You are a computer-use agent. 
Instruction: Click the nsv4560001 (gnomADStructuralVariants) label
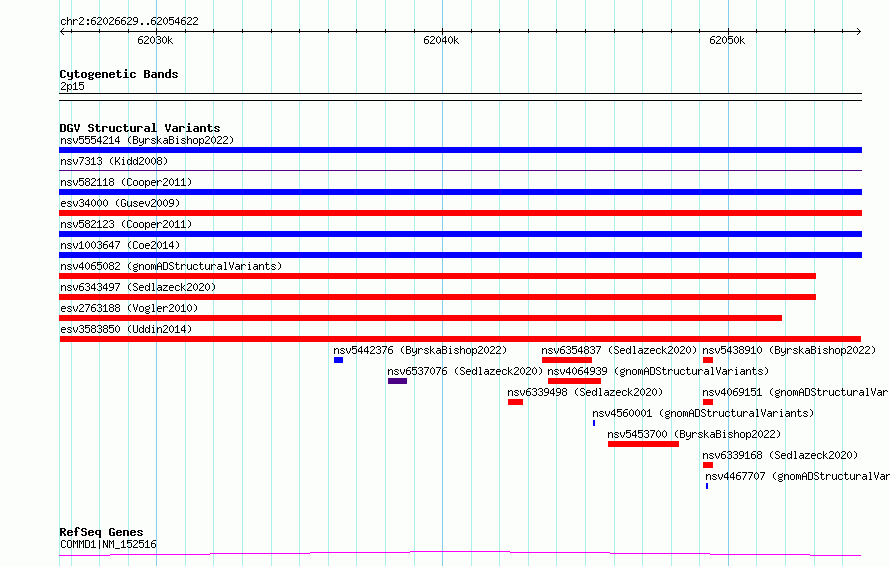(x=703, y=413)
